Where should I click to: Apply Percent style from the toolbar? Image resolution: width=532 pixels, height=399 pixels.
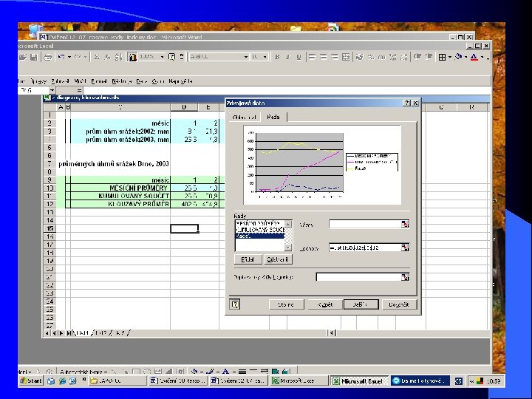pos(371,57)
